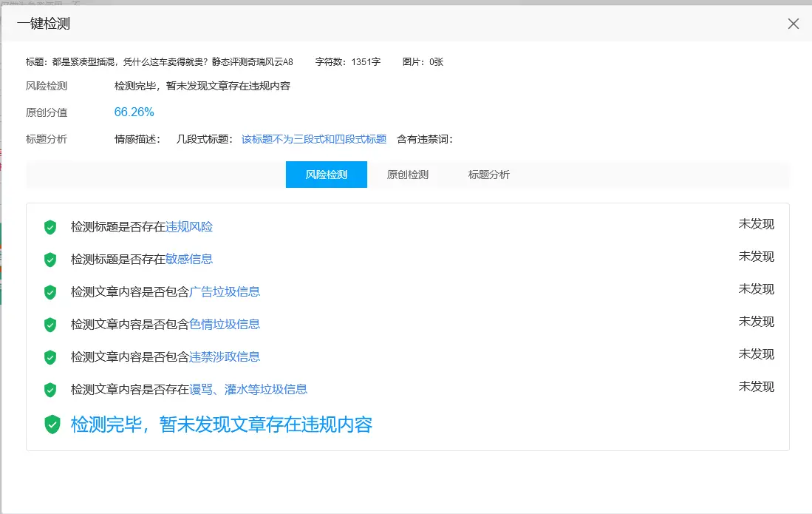Follow the 广告垃圾信息 link
Viewport: 812px width, 514px height.
(x=225, y=292)
